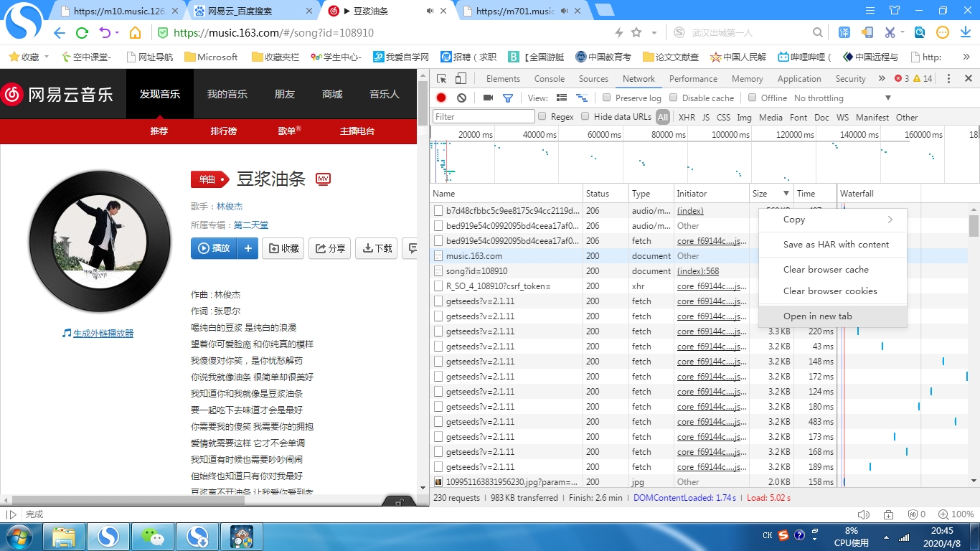Screen dimensions: 980x551
Task: Choose Save as HAR with content
Action: 833,245
